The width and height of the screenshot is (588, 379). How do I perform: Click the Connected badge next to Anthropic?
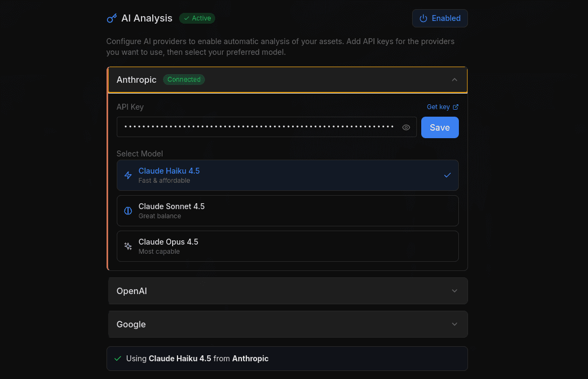coord(183,79)
